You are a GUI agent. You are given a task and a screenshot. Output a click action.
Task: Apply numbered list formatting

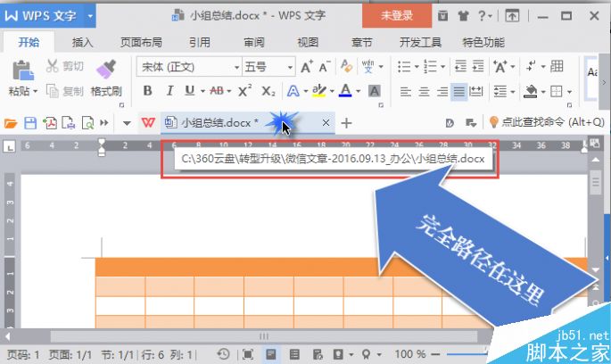(x=430, y=67)
